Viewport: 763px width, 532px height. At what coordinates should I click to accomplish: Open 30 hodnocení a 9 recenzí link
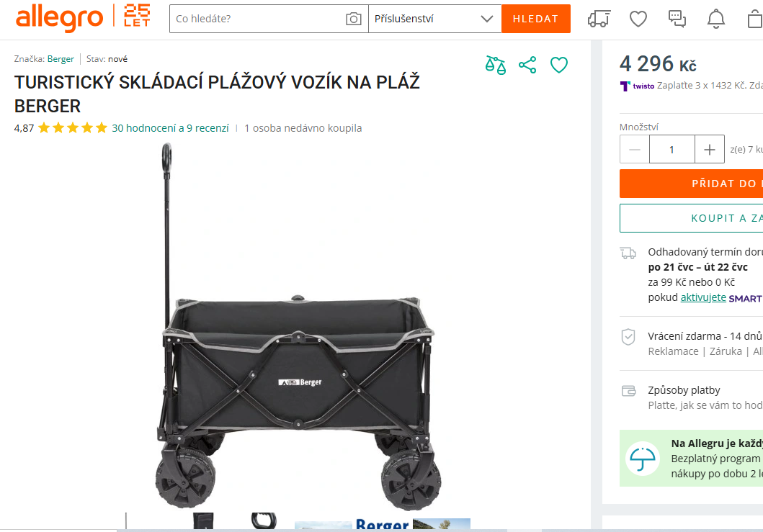[x=170, y=128]
